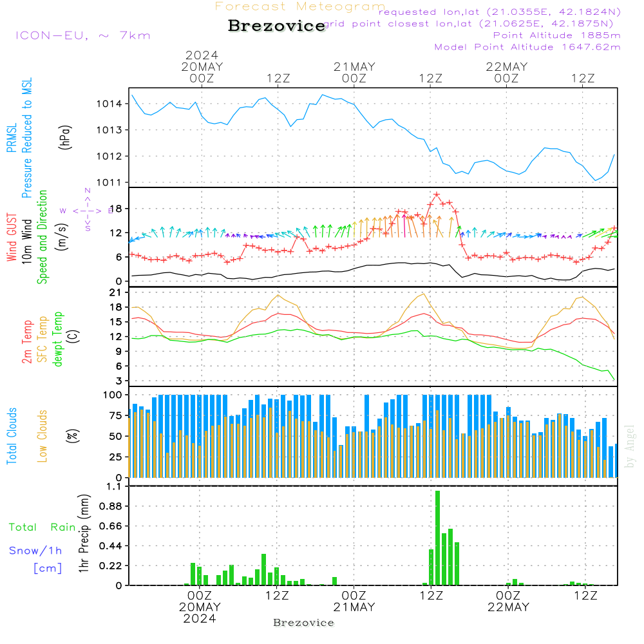Click the '9' temperature tick value
The height and width of the screenshot is (644, 644).
(119, 351)
